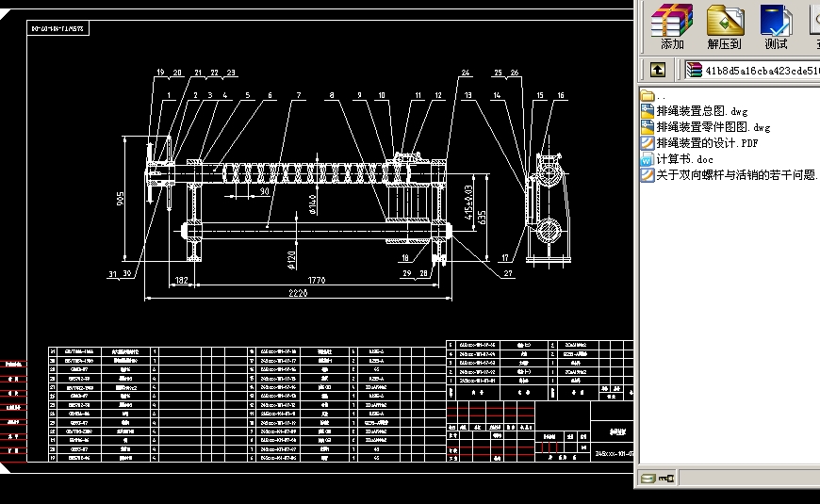Click the drive icon in status bar
This screenshot has height=504, width=820.
click(x=648, y=480)
